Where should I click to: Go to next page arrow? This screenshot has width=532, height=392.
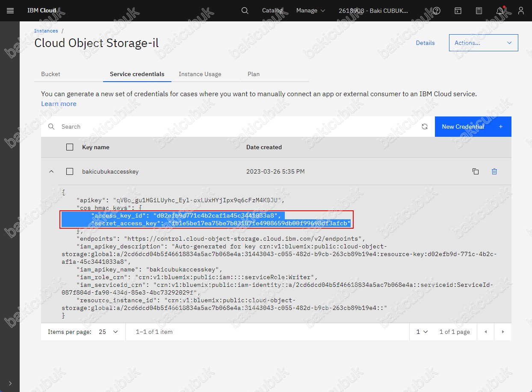(x=503, y=332)
